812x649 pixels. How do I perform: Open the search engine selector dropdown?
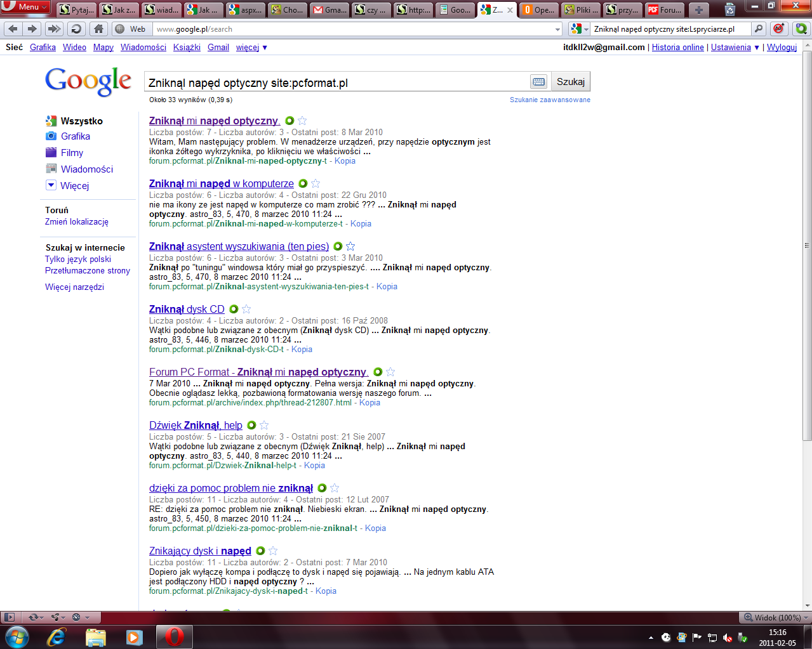point(580,29)
